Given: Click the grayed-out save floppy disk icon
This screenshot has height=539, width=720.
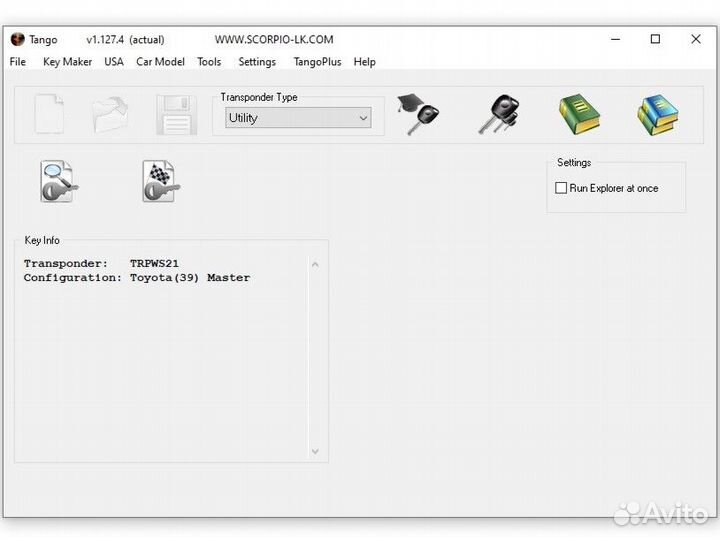Looking at the screenshot, I should pos(176,115).
